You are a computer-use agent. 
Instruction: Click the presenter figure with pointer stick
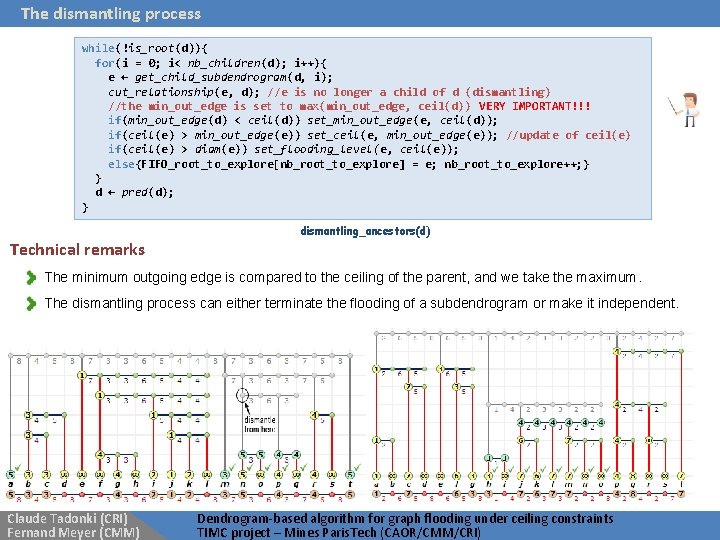pyautogui.click(x=685, y=109)
